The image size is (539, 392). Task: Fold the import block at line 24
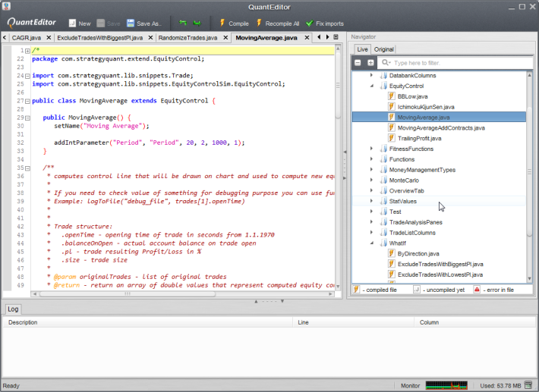point(27,76)
